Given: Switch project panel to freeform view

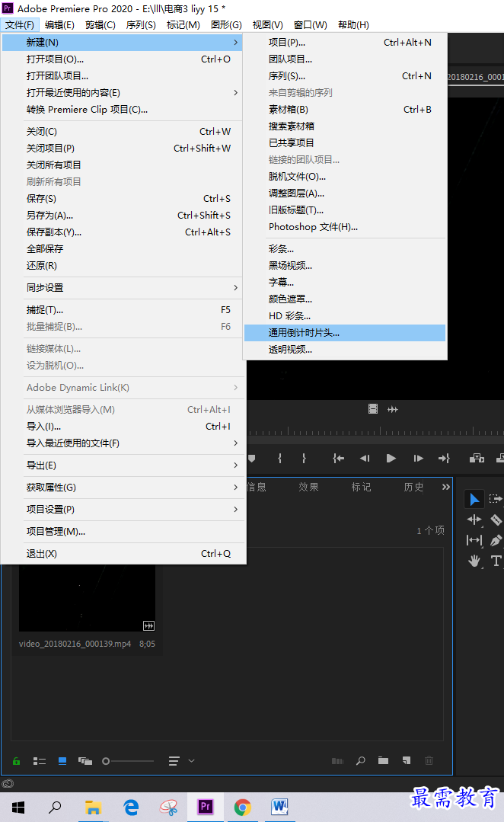Looking at the screenshot, I should coord(85,760).
